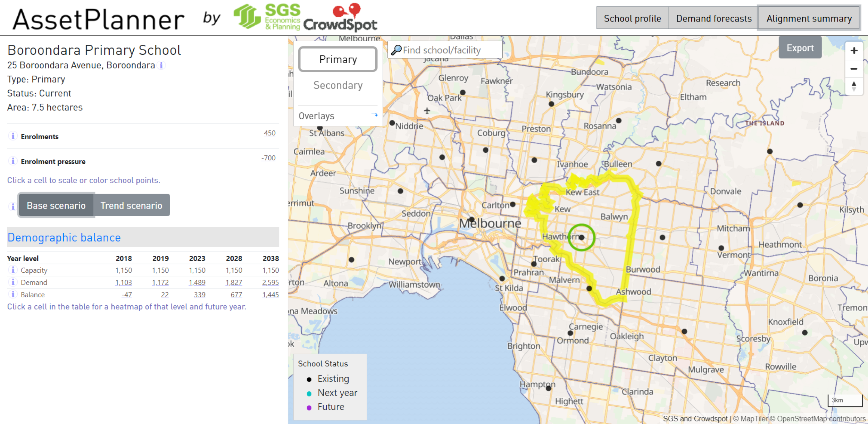Select the Secondary schools filter
The width and height of the screenshot is (868, 424).
pos(338,85)
